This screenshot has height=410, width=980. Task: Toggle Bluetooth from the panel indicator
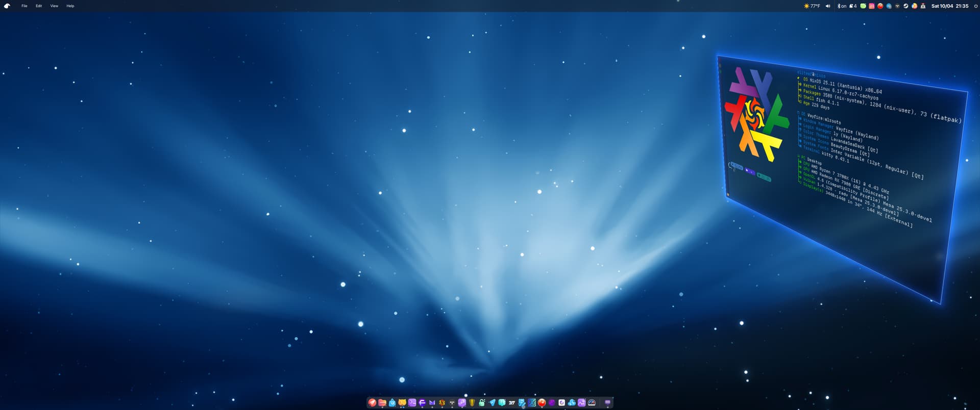click(842, 6)
